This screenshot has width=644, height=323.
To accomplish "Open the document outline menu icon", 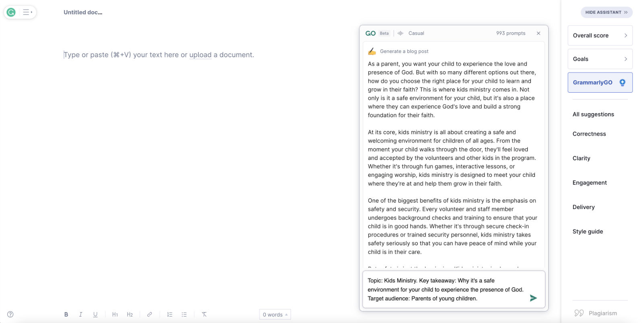I will click(x=27, y=12).
